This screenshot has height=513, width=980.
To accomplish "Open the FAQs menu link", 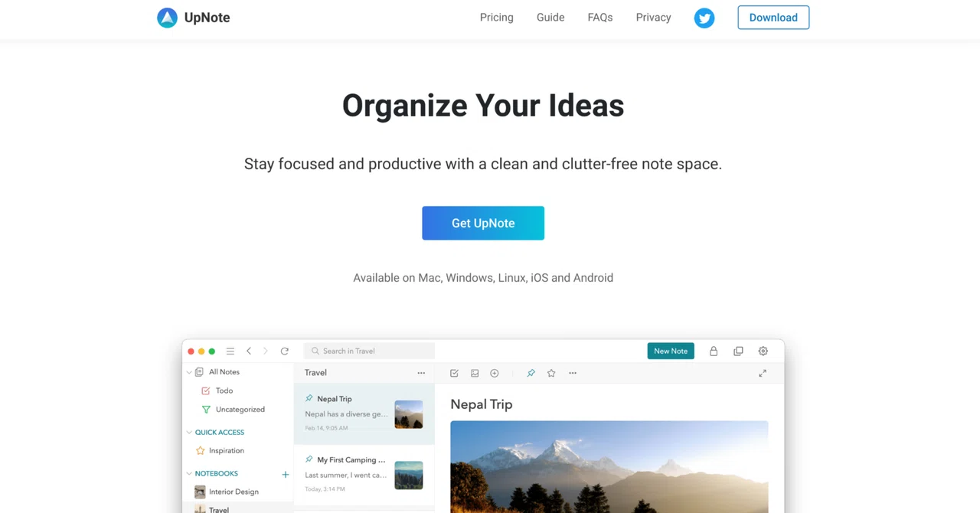I will click(600, 18).
